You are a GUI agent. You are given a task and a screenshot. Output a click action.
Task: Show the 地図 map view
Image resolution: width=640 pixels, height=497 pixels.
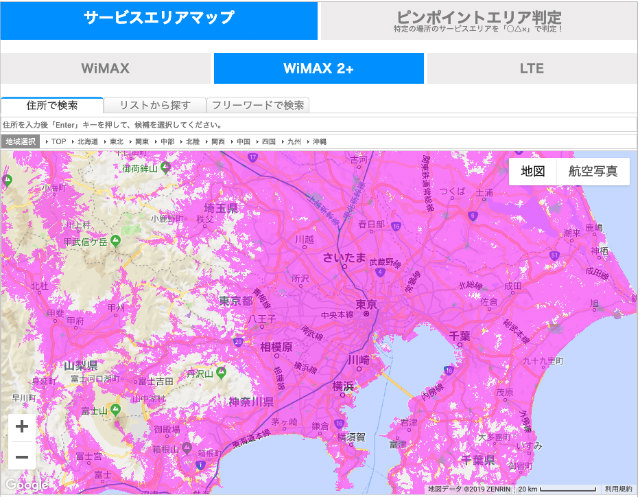coord(533,171)
